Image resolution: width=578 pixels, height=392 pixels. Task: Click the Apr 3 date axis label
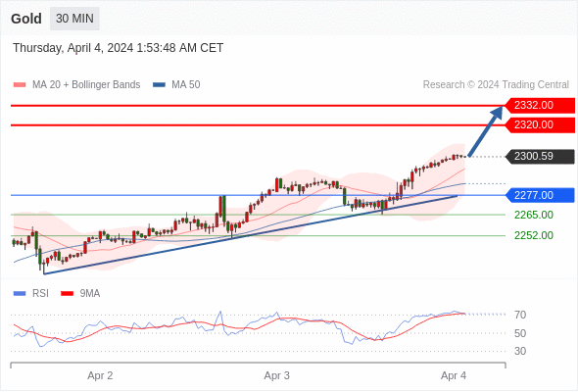click(x=277, y=375)
